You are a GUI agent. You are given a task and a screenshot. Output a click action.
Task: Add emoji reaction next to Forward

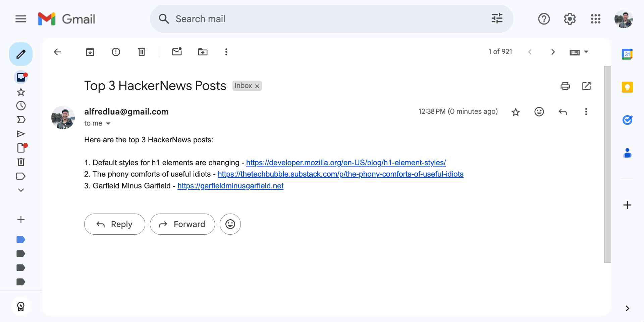pyautogui.click(x=230, y=224)
